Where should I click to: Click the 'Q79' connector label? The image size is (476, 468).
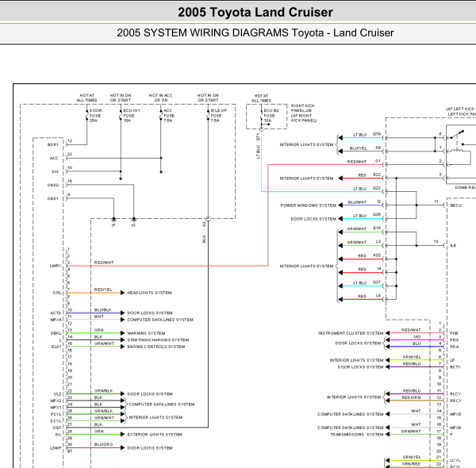377,134
